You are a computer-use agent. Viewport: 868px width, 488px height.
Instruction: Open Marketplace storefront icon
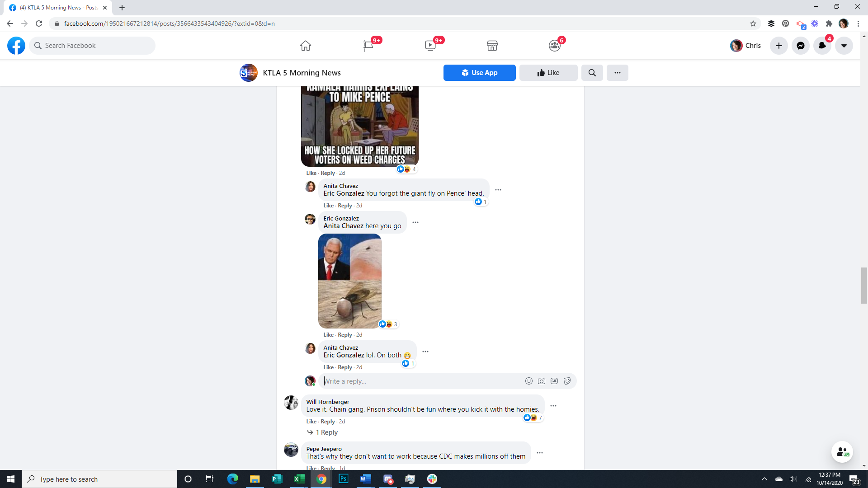pos(492,46)
